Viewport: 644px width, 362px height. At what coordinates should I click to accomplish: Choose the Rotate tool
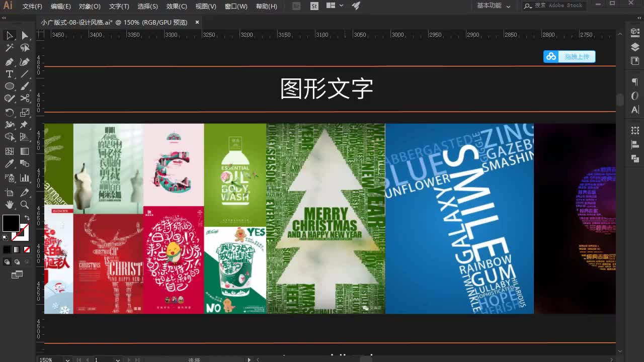click(10, 112)
